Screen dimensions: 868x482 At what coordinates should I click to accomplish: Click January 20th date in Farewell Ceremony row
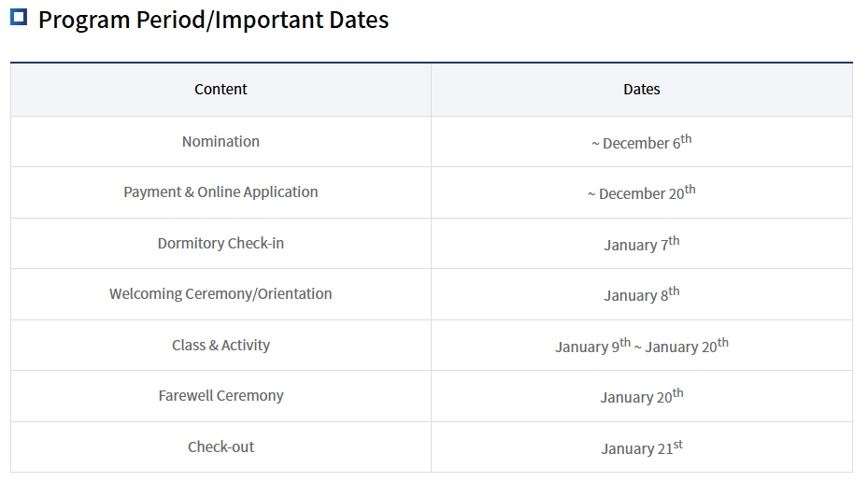642,397
